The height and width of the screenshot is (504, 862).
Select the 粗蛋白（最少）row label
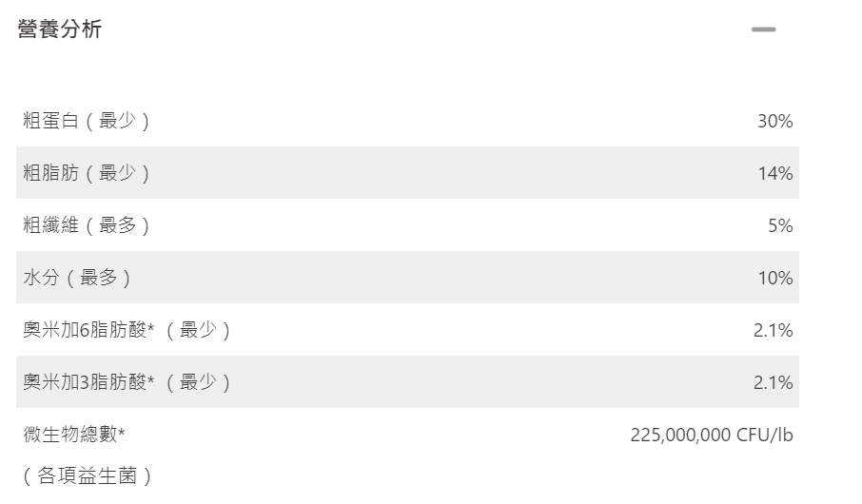pyautogui.click(x=87, y=121)
